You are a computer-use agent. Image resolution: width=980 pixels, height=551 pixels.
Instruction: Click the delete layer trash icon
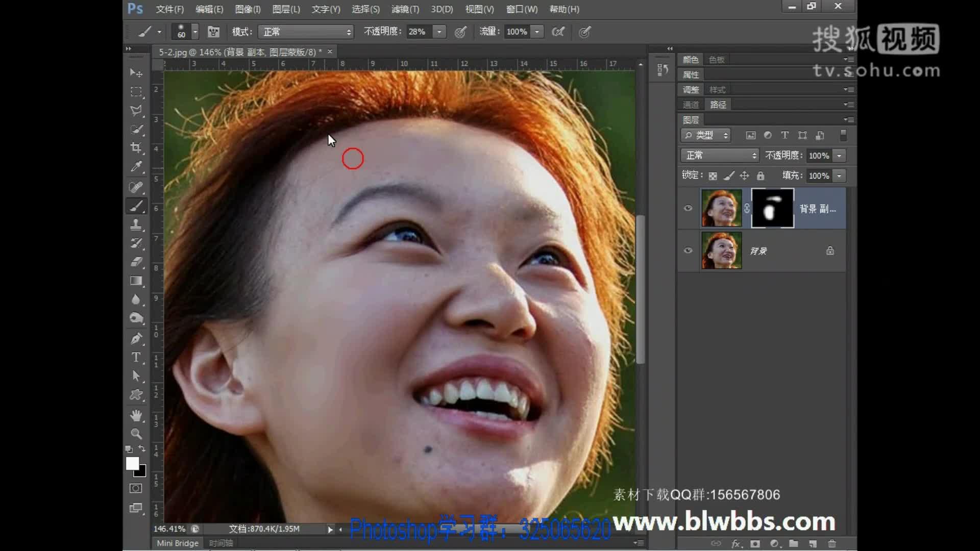pyautogui.click(x=832, y=543)
